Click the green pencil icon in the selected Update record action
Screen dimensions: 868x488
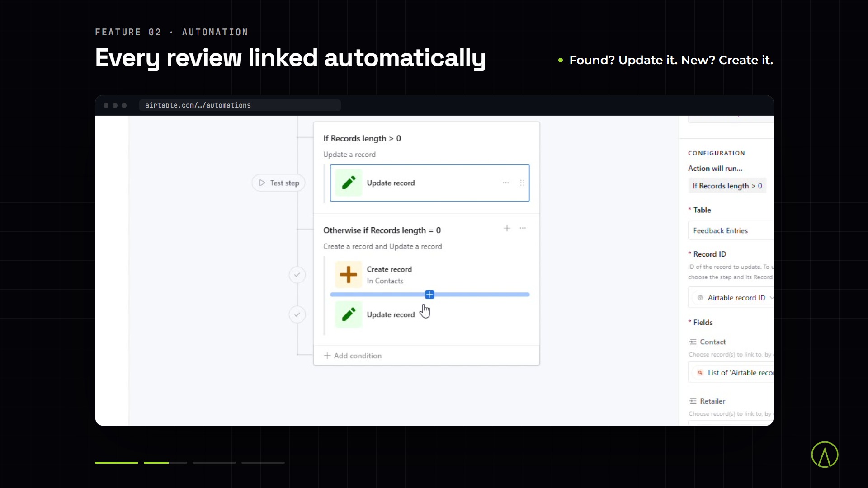pyautogui.click(x=349, y=183)
